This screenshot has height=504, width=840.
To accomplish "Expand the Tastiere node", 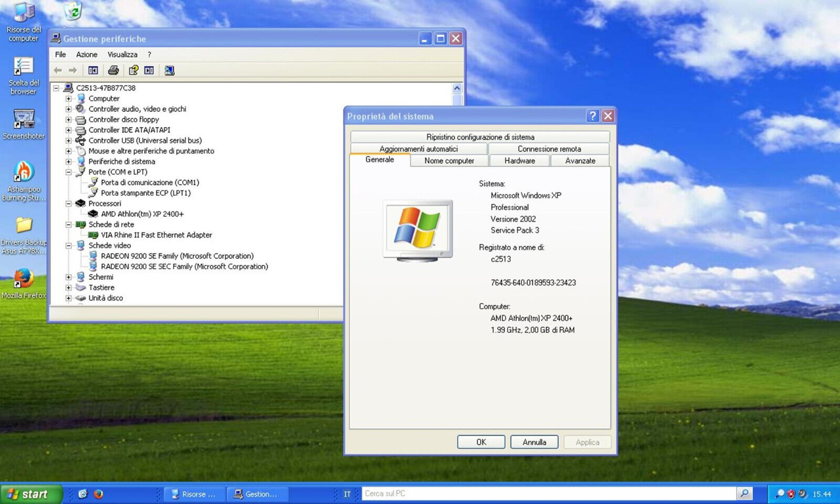I will pyautogui.click(x=68, y=288).
